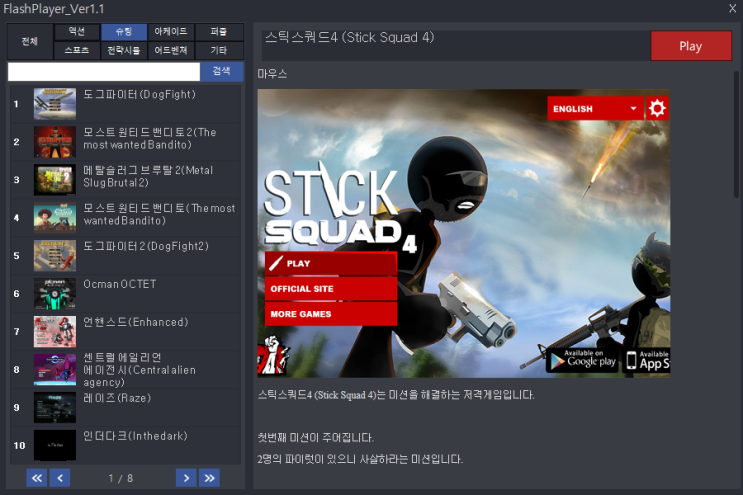The width and height of the screenshot is (743, 495).
Task: Select the Raze game thumbnail
Action: (55, 407)
